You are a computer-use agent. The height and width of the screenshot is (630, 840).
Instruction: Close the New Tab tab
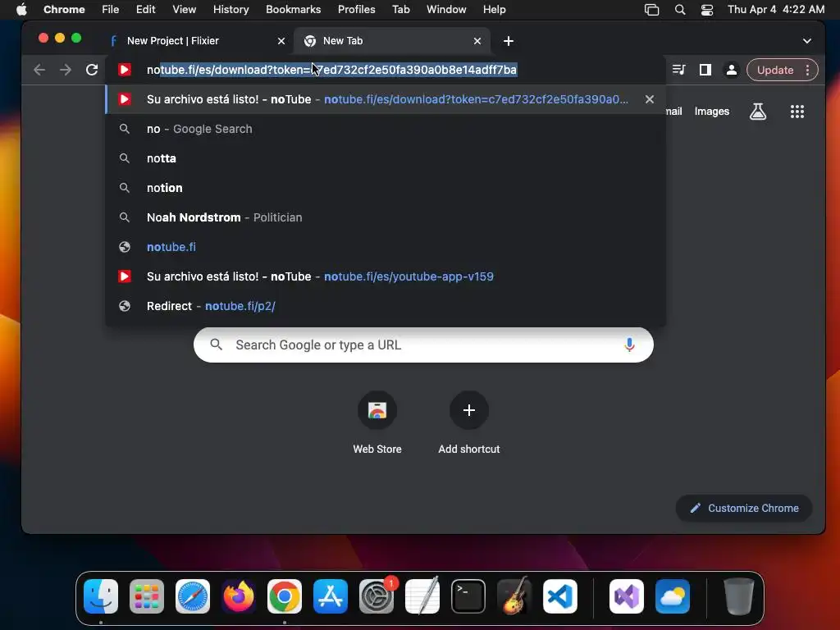(477, 41)
